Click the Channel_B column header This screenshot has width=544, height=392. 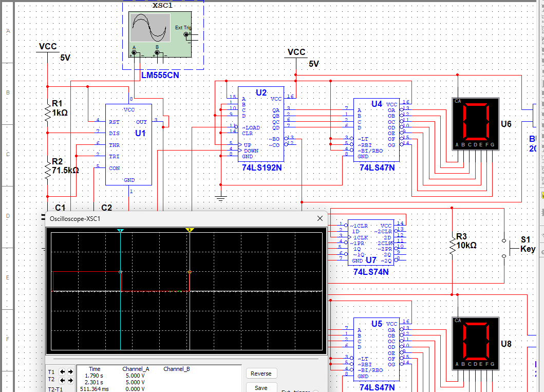point(177,369)
